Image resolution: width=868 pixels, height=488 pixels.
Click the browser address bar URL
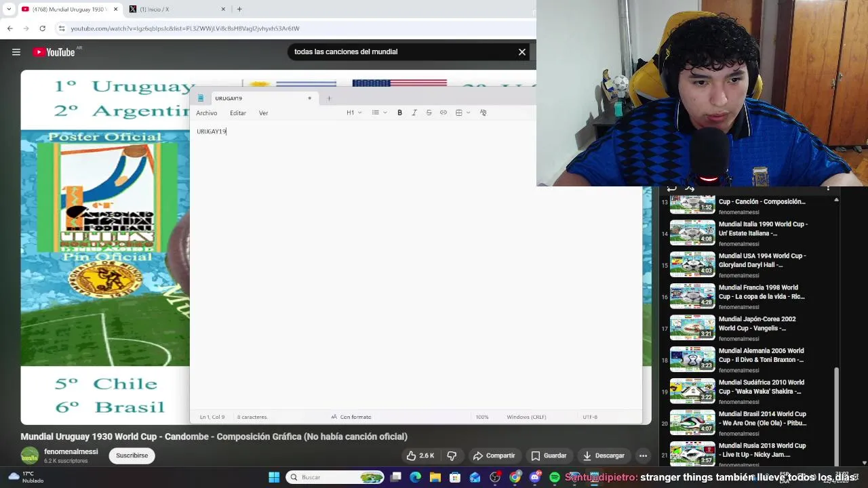185,28
